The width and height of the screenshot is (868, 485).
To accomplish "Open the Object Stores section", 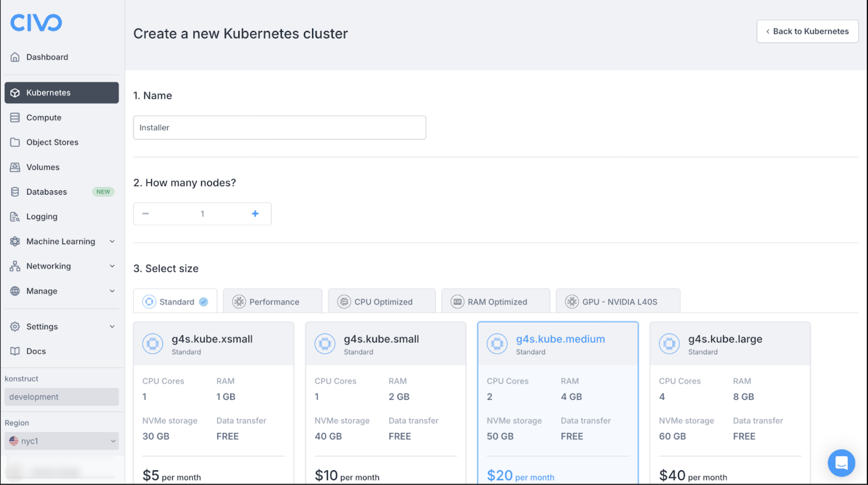I will click(62, 142).
